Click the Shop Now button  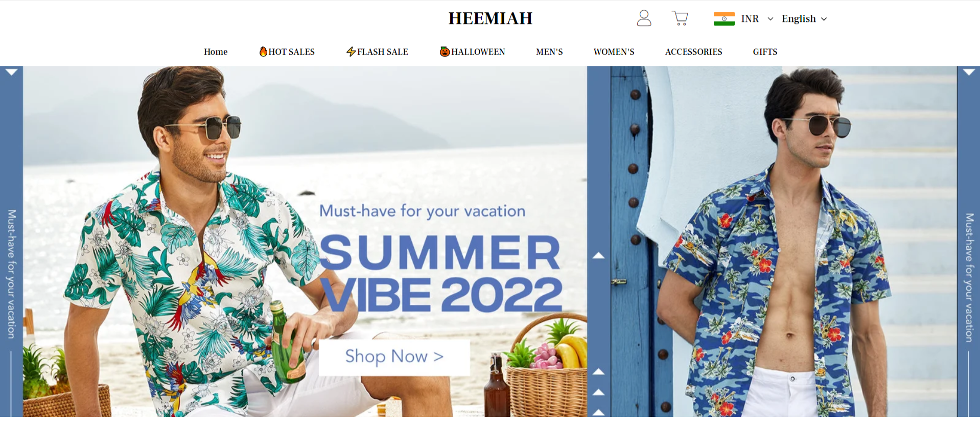coord(394,357)
